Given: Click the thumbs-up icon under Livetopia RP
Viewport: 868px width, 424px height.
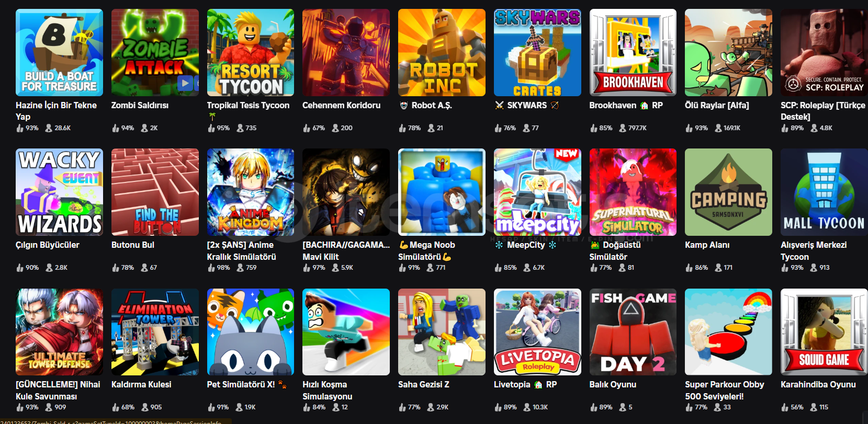Looking at the screenshot, I should (x=498, y=407).
